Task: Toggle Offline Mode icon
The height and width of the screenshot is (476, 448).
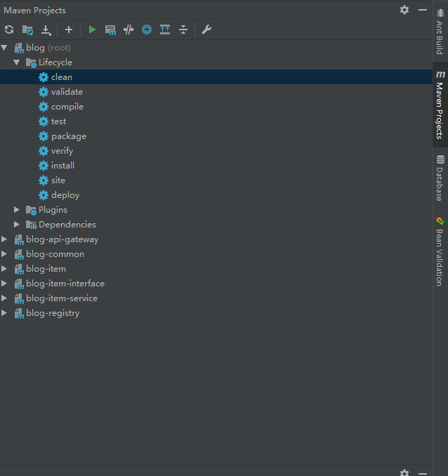Action: click(x=129, y=29)
